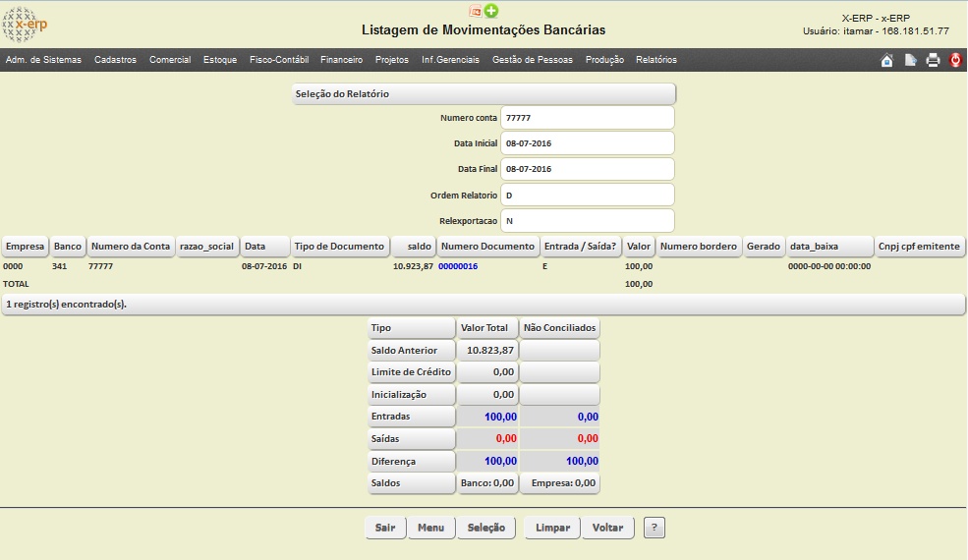The image size is (968, 560).
Task: Click the Valor column header
Action: [639, 247]
